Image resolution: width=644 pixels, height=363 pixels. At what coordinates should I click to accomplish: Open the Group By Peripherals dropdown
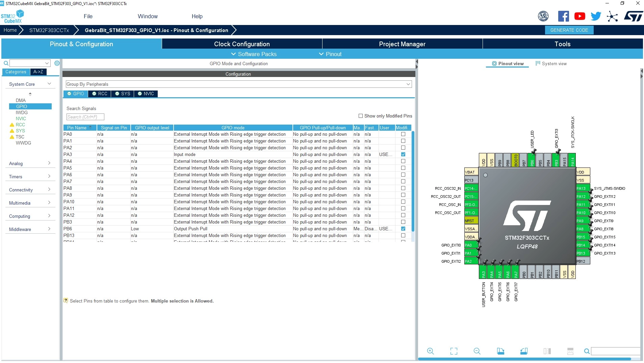pos(239,84)
